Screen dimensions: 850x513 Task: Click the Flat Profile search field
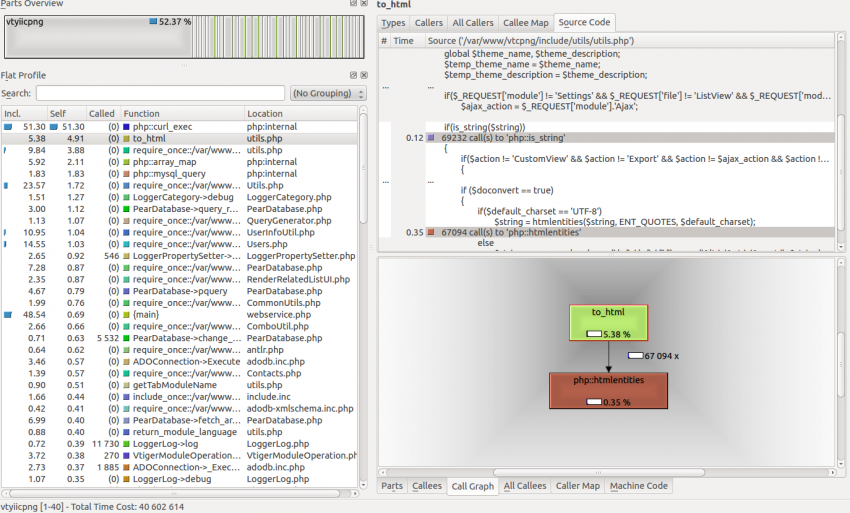160,93
